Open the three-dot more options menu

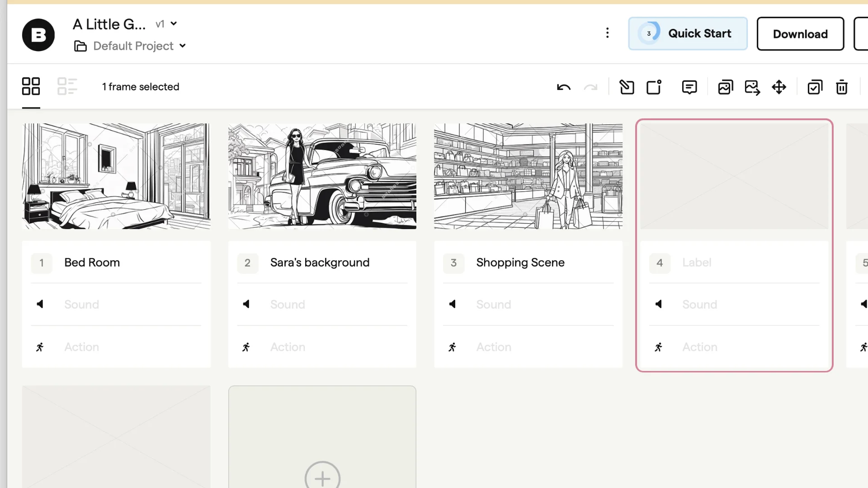pos(607,33)
